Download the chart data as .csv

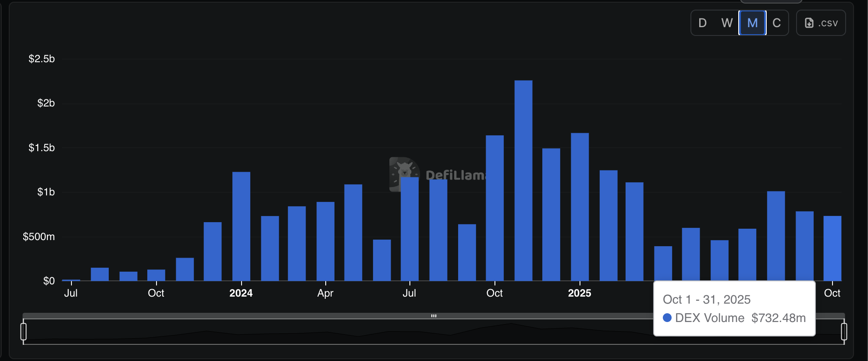point(821,23)
